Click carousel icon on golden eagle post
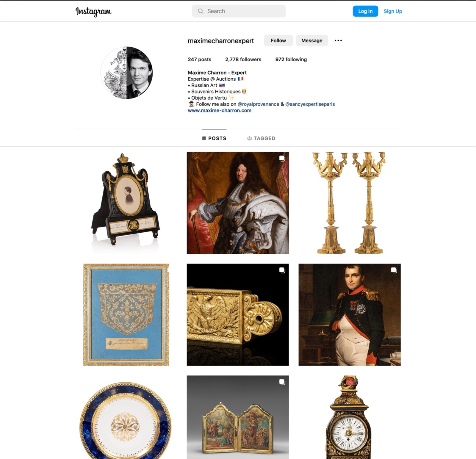Screen dimensions: 476x459 point(282,270)
